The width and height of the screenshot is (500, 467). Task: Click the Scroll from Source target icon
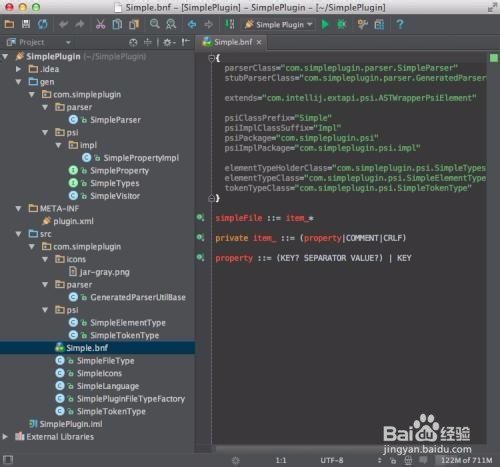[x=133, y=42]
